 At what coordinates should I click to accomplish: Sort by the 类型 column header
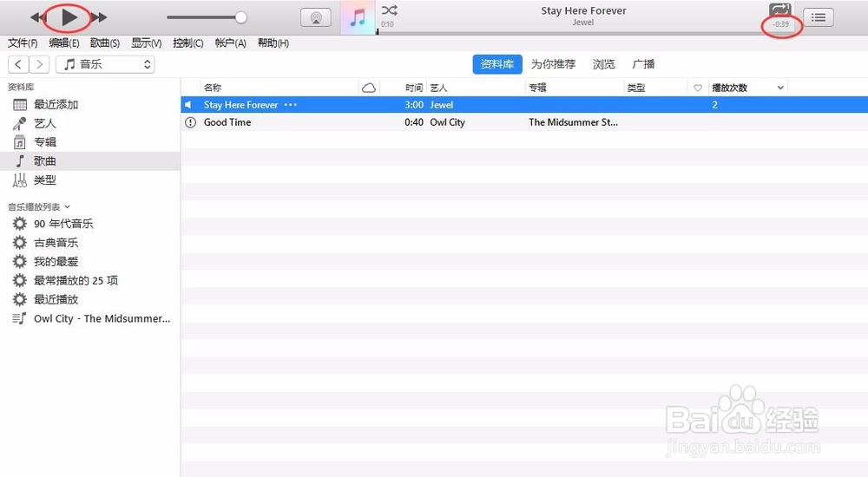coord(655,88)
